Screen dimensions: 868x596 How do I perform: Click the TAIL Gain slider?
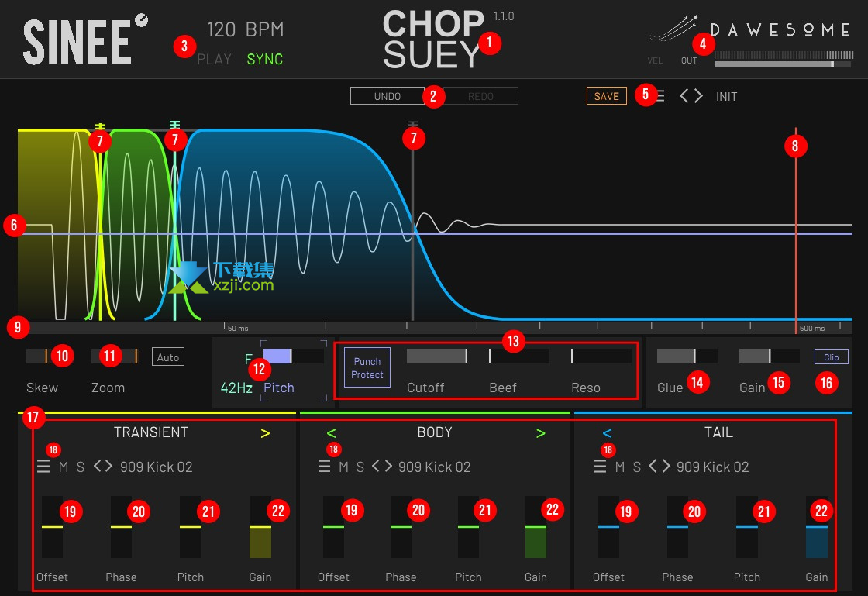coord(817,527)
